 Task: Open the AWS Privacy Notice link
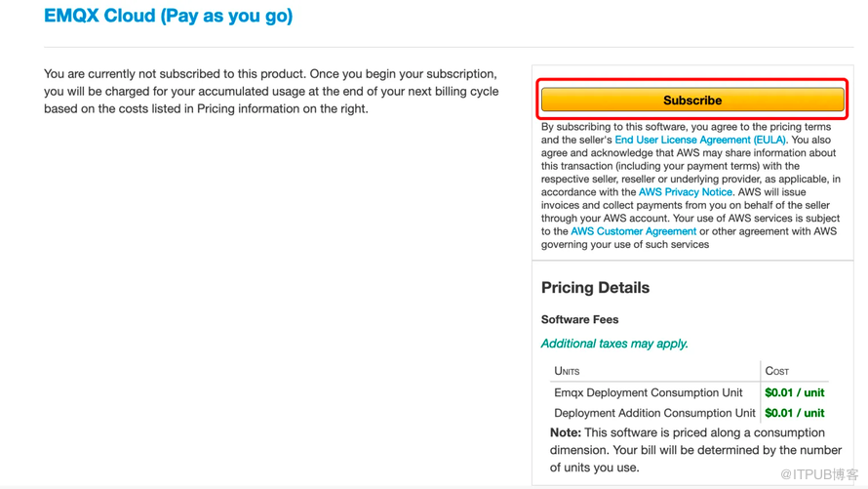(x=685, y=192)
